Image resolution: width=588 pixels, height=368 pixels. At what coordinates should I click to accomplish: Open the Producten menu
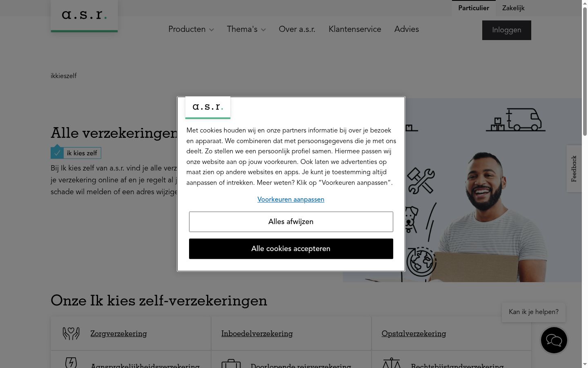pyautogui.click(x=191, y=29)
